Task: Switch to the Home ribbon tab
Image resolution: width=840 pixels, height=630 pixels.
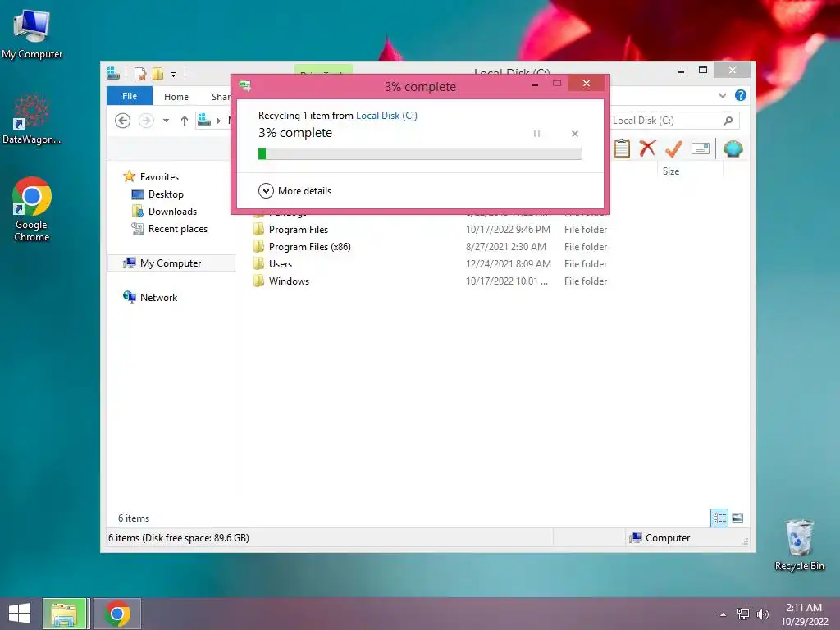Action: [176, 97]
